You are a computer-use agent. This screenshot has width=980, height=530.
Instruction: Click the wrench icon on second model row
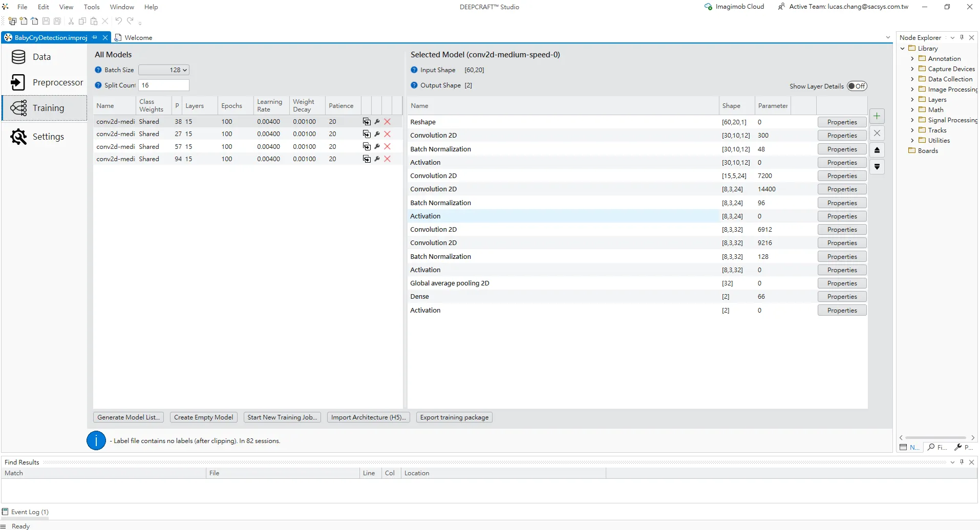coord(377,134)
